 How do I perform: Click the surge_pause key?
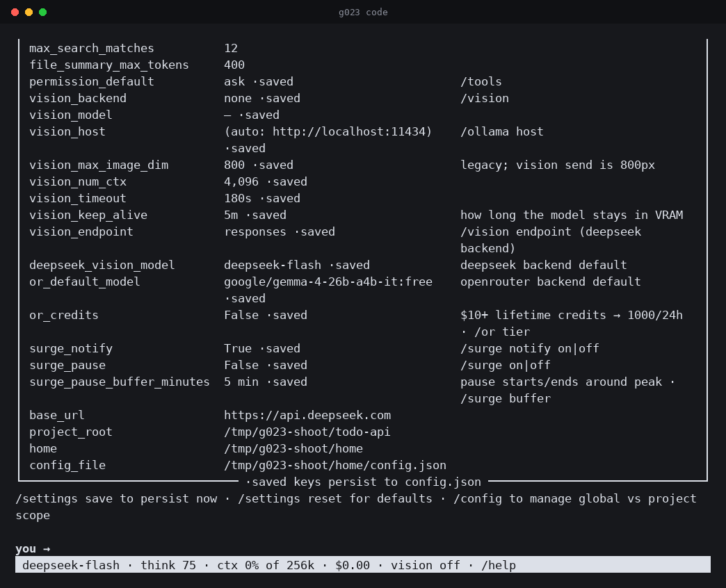(67, 365)
